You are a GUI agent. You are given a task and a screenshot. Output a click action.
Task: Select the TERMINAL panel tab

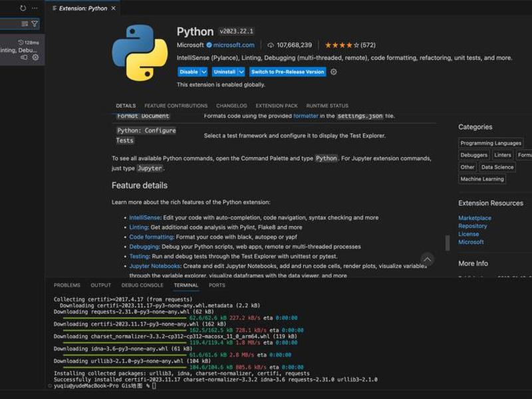coord(186,285)
